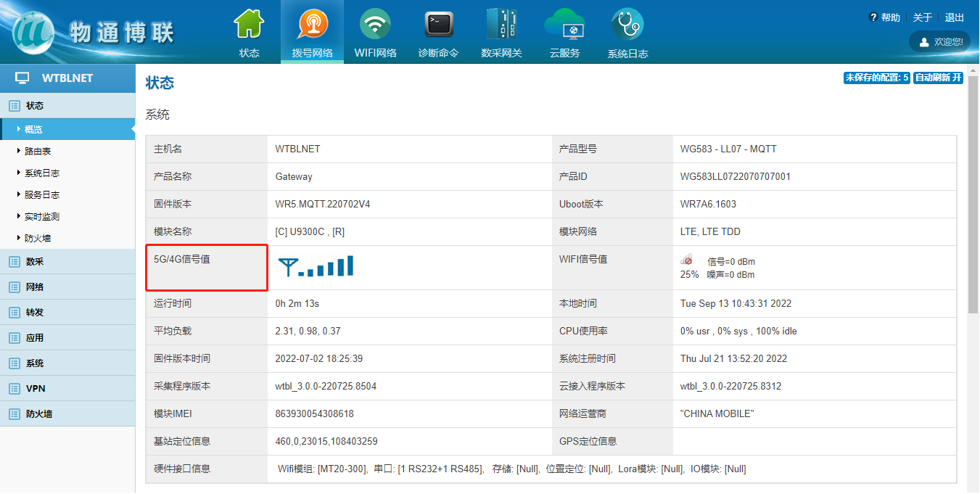
Task: Click the 物通博联 globe logo
Action: click(33, 33)
